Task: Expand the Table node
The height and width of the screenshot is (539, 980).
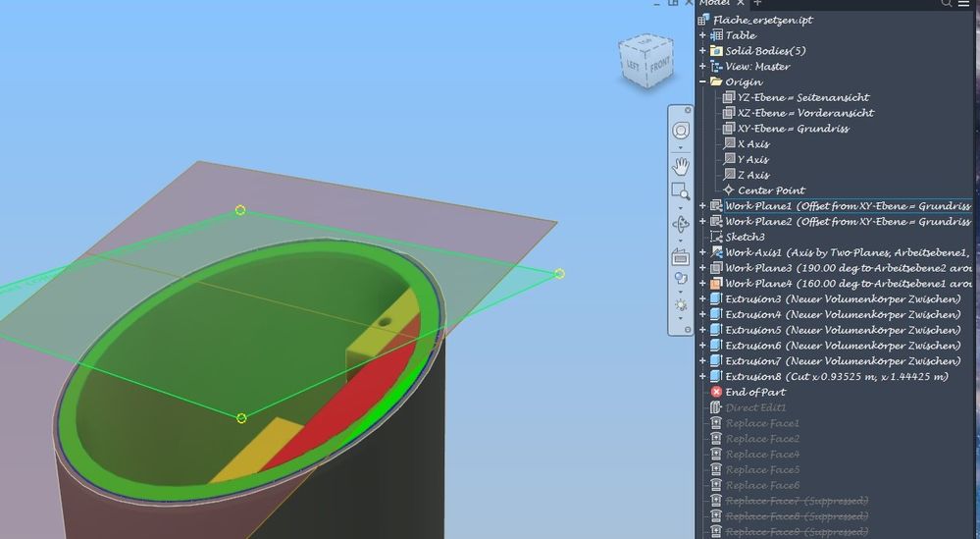Action: click(702, 35)
